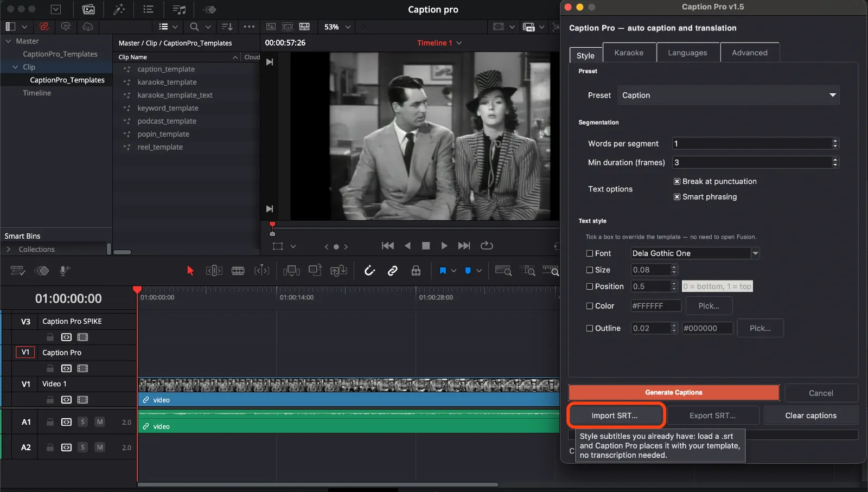Play the viewer in reverse
This screenshot has width=868, height=492.
407,246
